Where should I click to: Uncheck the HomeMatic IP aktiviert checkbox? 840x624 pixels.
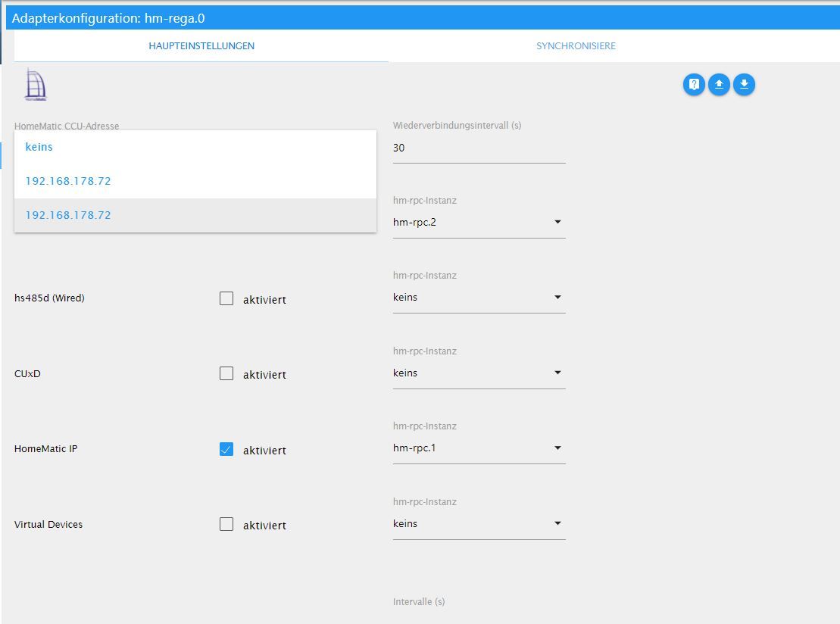[226, 449]
